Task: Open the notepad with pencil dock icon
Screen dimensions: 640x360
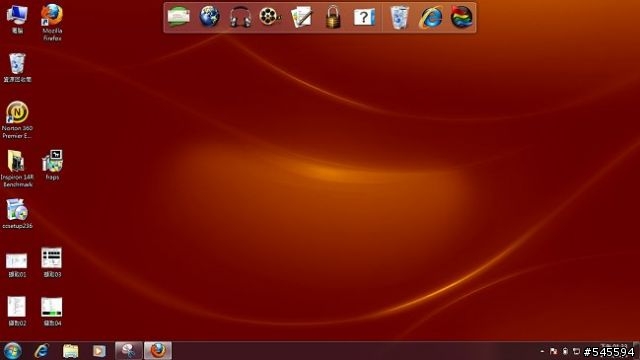Action: (302, 17)
